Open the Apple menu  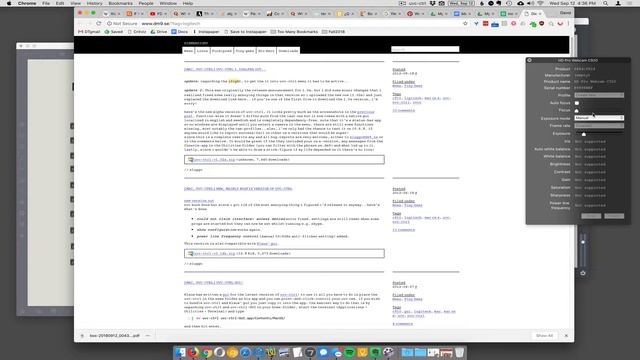click(9, 3)
